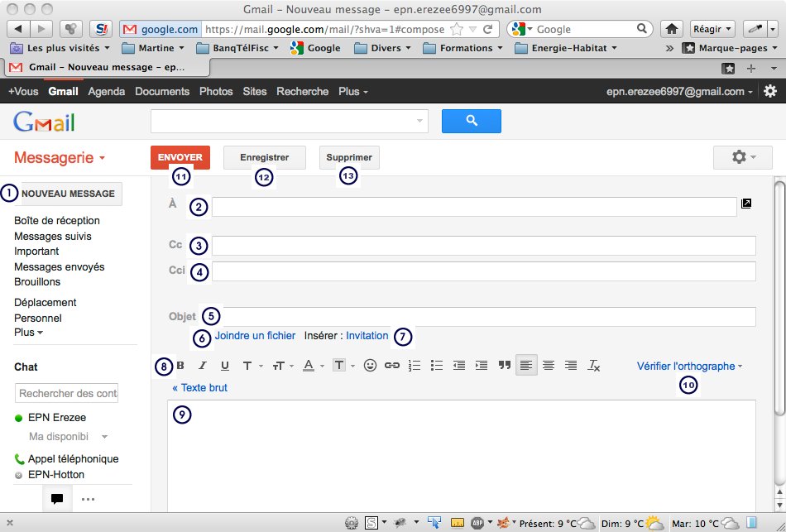Screen dimensions: 786x532
Task: Remove formatting from the text
Action: pos(593,365)
